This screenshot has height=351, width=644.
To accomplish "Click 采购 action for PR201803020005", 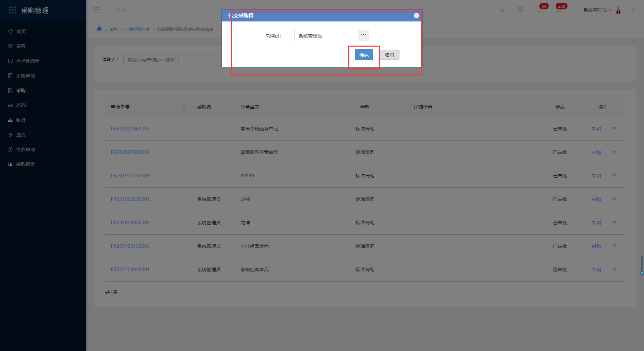I will point(596,223).
